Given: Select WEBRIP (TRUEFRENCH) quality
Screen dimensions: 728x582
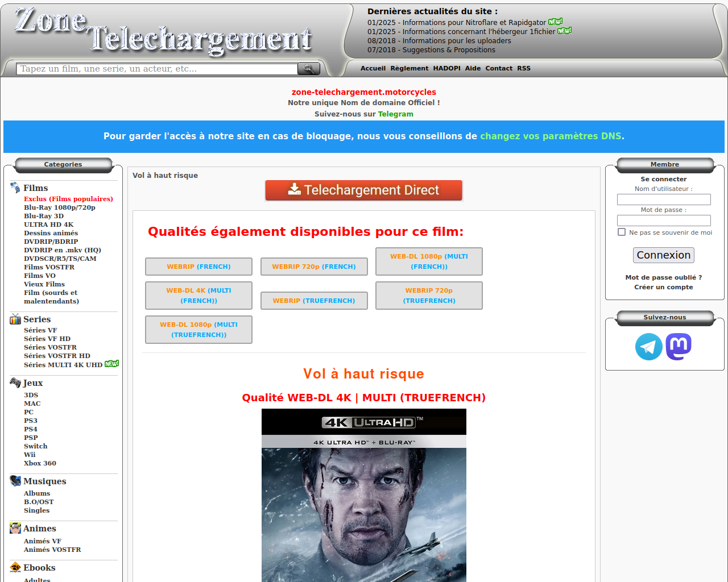Looking at the screenshot, I should (x=314, y=301).
